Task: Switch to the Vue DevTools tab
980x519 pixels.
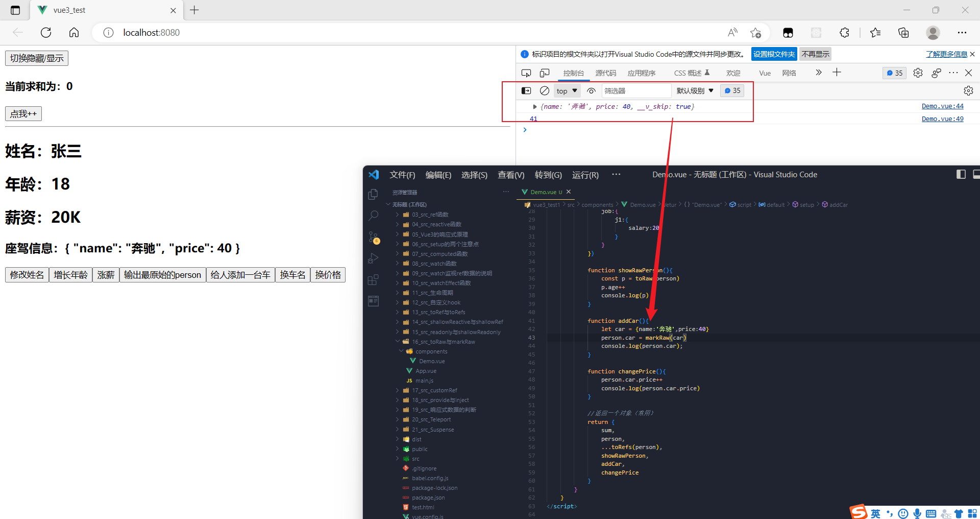Action: point(765,73)
